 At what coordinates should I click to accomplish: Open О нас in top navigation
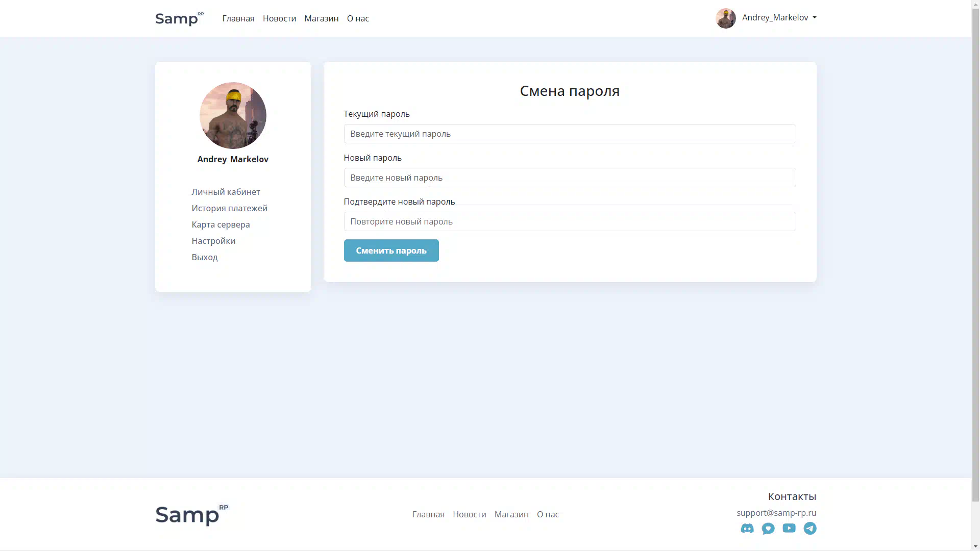358,18
